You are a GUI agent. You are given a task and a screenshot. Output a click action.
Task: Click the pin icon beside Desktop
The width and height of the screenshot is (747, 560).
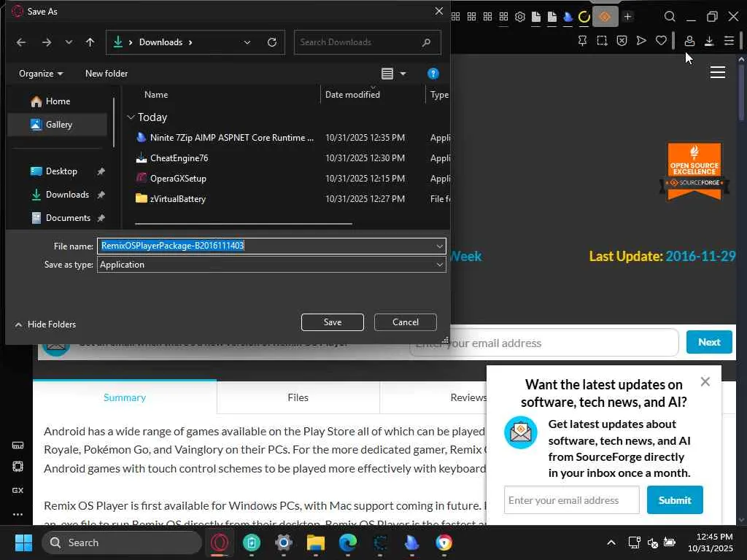101,171
